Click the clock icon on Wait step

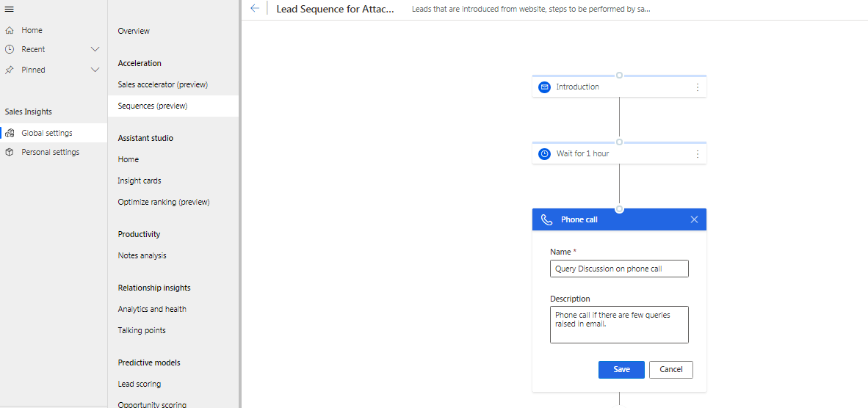click(x=544, y=153)
